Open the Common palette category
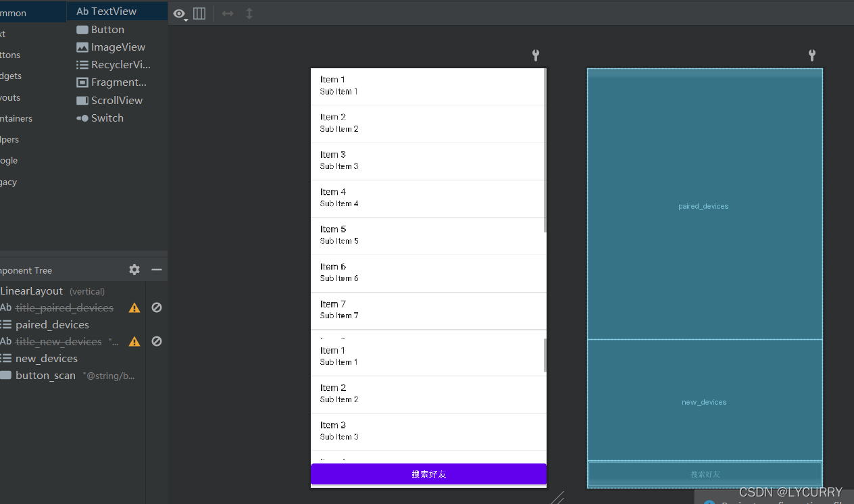The image size is (854, 504). [x=33, y=13]
